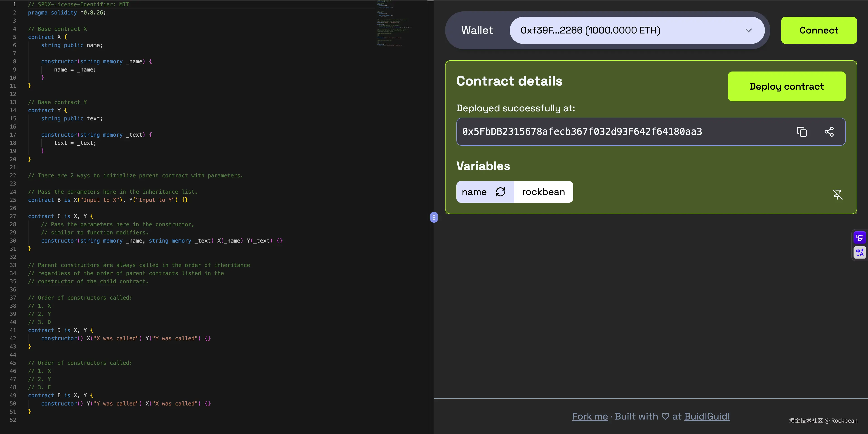The height and width of the screenshot is (434, 868).
Task: Click the drag handle between panels
Action: click(434, 217)
